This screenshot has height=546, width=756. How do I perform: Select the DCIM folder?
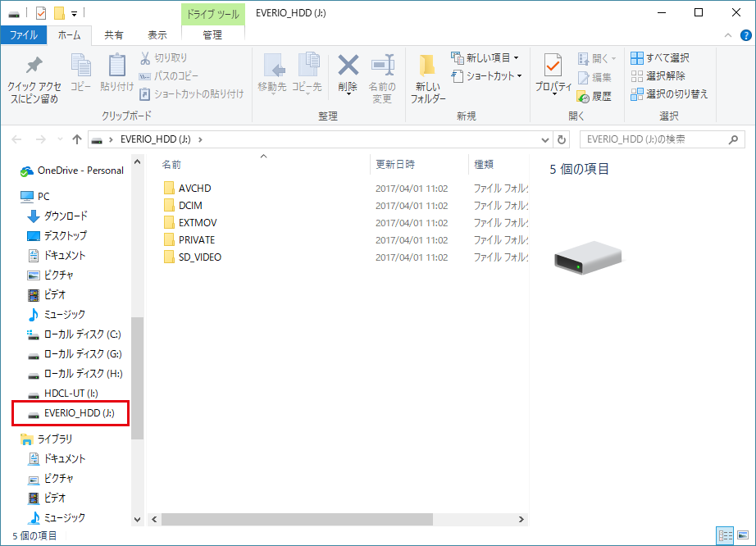pos(190,206)
